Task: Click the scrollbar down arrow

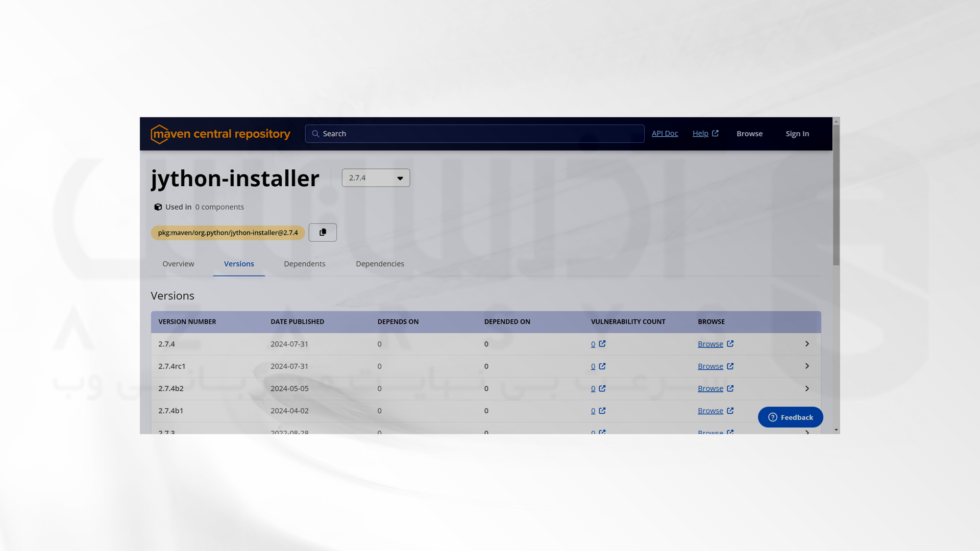Action: pos(836,430)
